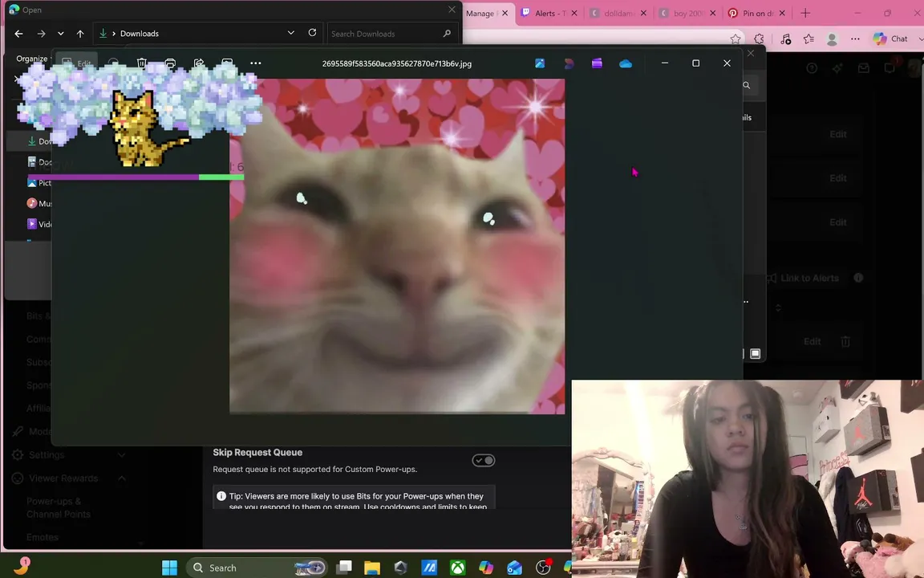Open the Xbox app from taskbar
The height and width of the screenshot is (578, 924).
(458, 568)
